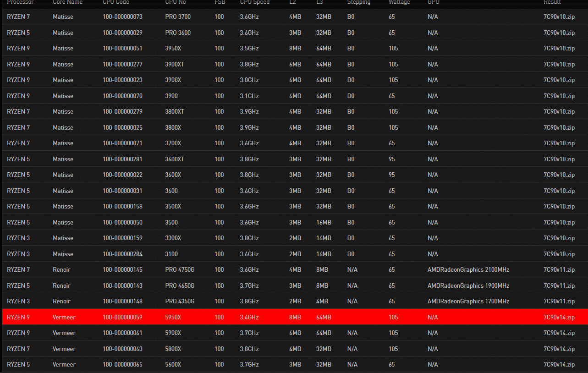
Task: Click CPU code 100-000000148
Action: [122, 301]
